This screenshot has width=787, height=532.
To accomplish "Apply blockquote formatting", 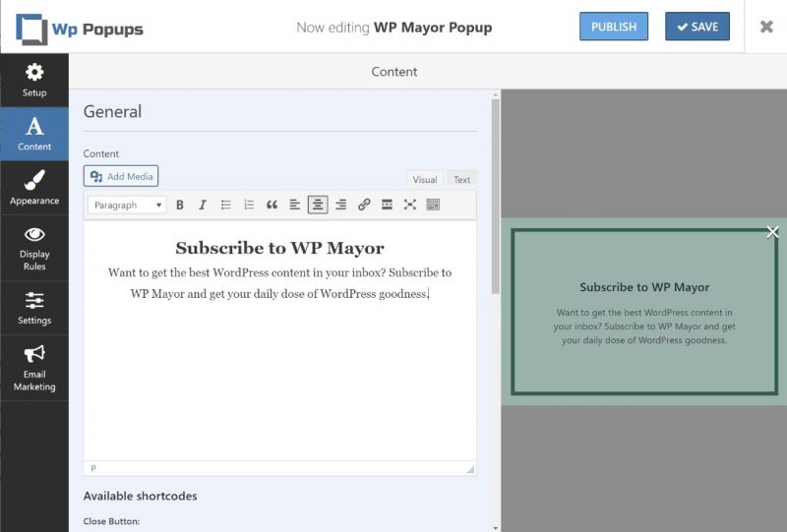I will (272, 205).
